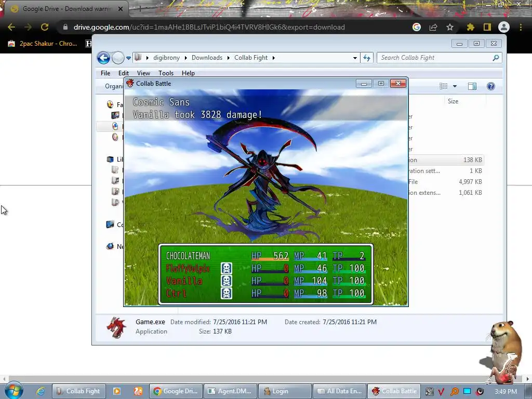The image size is (532, 399).
Task: Open the View menu
Action: click(x=143, y=73)
